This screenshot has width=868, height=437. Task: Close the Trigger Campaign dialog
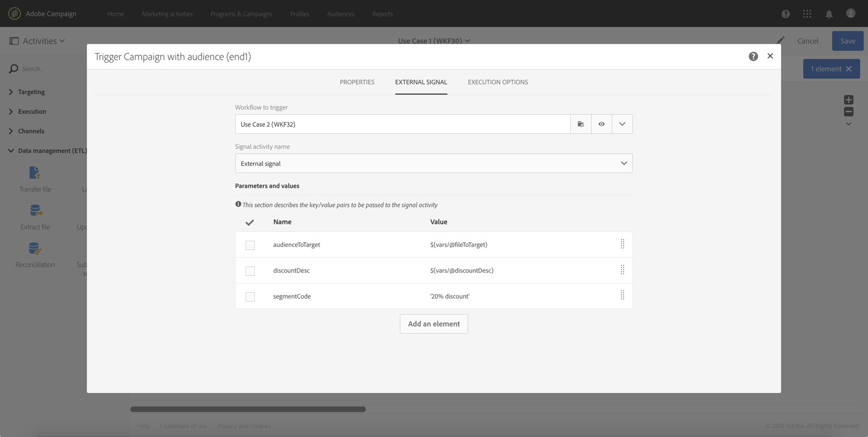[x=770, y=56]
